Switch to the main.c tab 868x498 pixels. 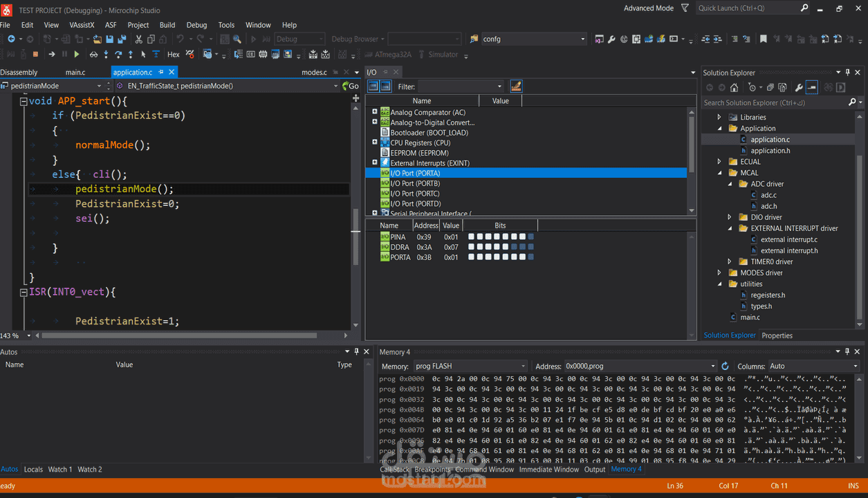(75, 72)
